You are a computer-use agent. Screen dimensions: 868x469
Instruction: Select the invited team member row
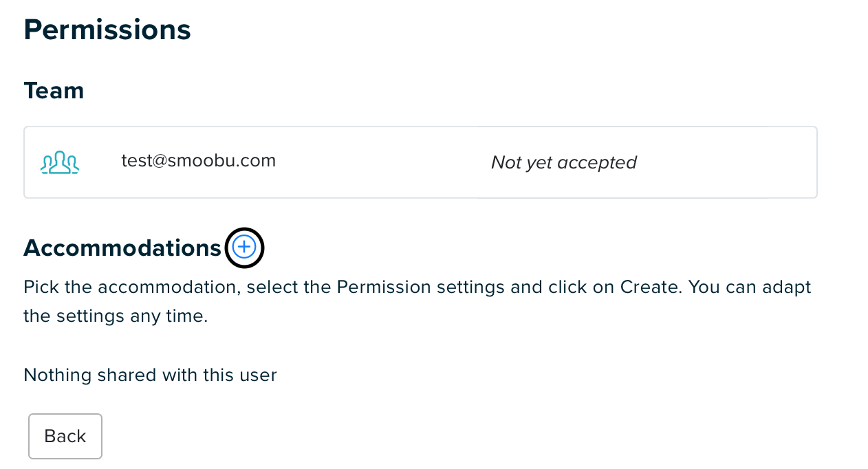[420, 162]
